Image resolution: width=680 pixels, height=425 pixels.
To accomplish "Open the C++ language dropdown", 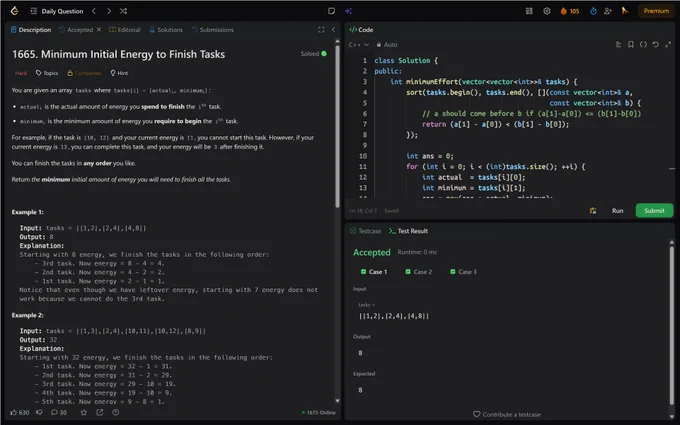I will [359, 45].
